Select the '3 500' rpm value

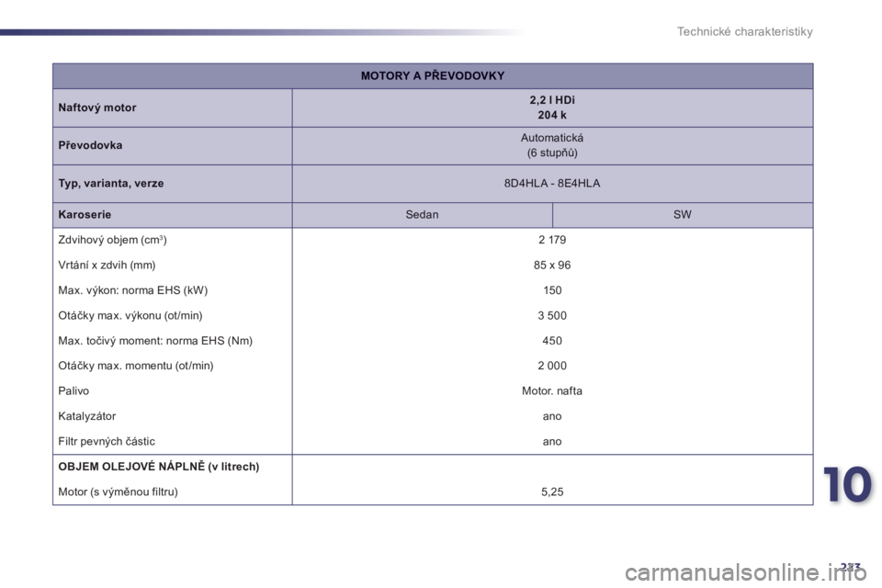(x=552, y=316)
